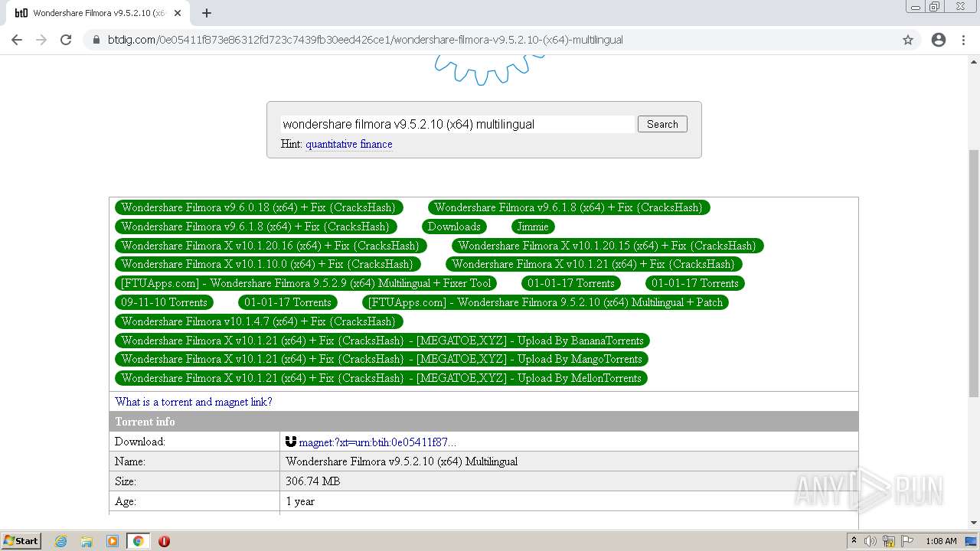Close the Wondershare Filmora browser tab
The width and height of the screenshot is (980, 551).
click(x=178, y=13)
